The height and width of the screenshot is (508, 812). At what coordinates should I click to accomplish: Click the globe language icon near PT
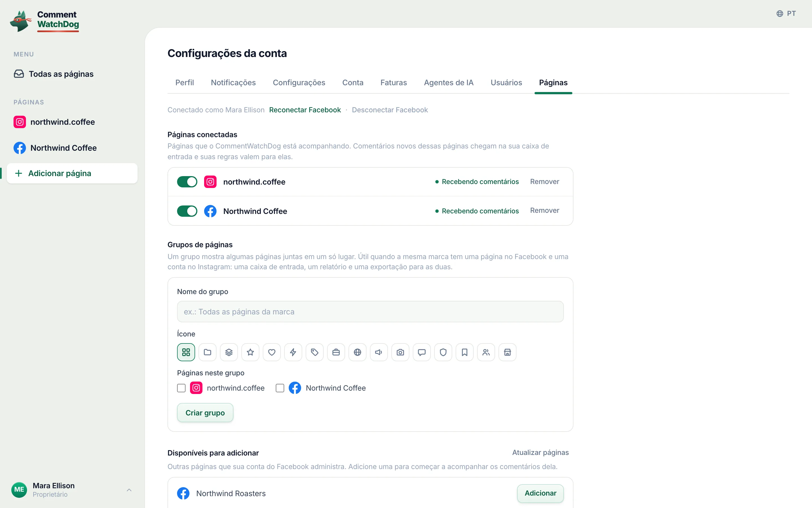[x=780, y=14]
